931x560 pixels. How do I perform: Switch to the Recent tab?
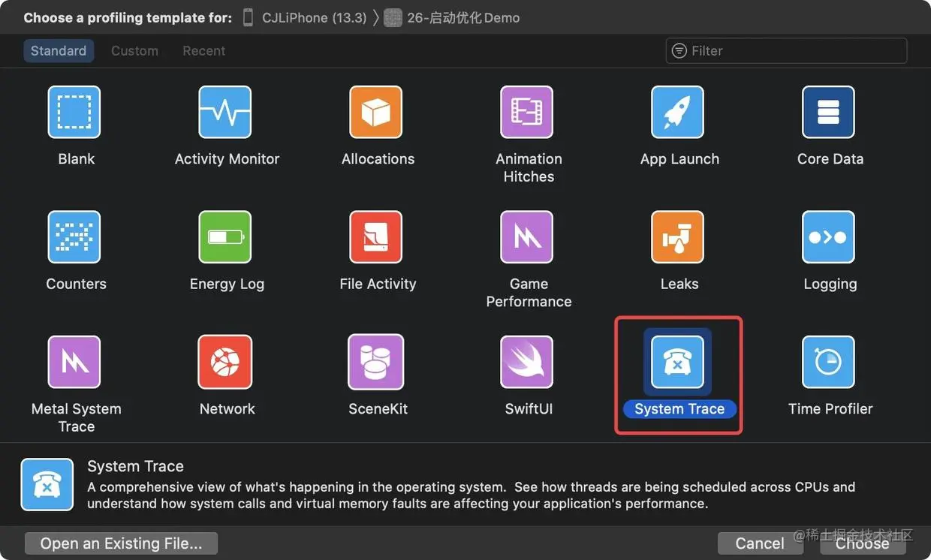click(x=203, y=51)
